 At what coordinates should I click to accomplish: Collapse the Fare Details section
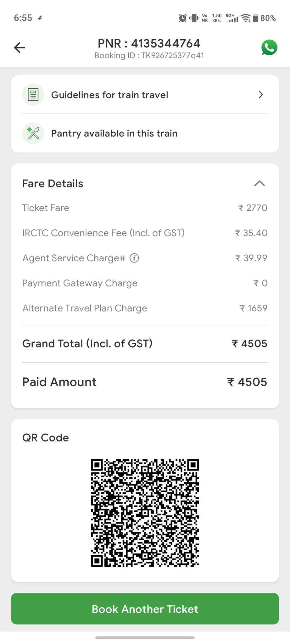tap(259, 183)
